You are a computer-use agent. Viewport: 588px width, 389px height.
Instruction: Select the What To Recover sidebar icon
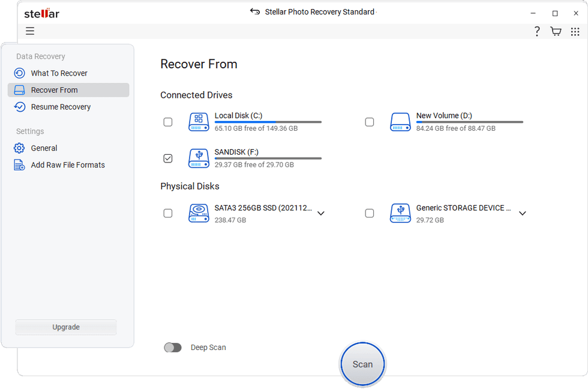(x=20, y=73)
